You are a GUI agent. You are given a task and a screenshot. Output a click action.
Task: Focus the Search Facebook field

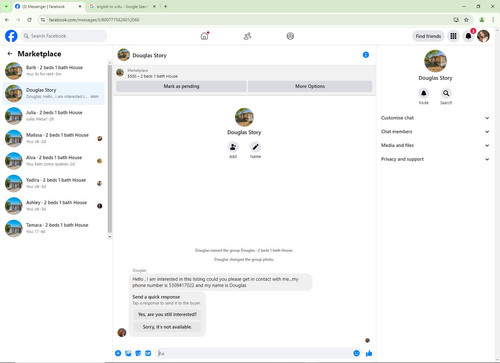[64, 36]
